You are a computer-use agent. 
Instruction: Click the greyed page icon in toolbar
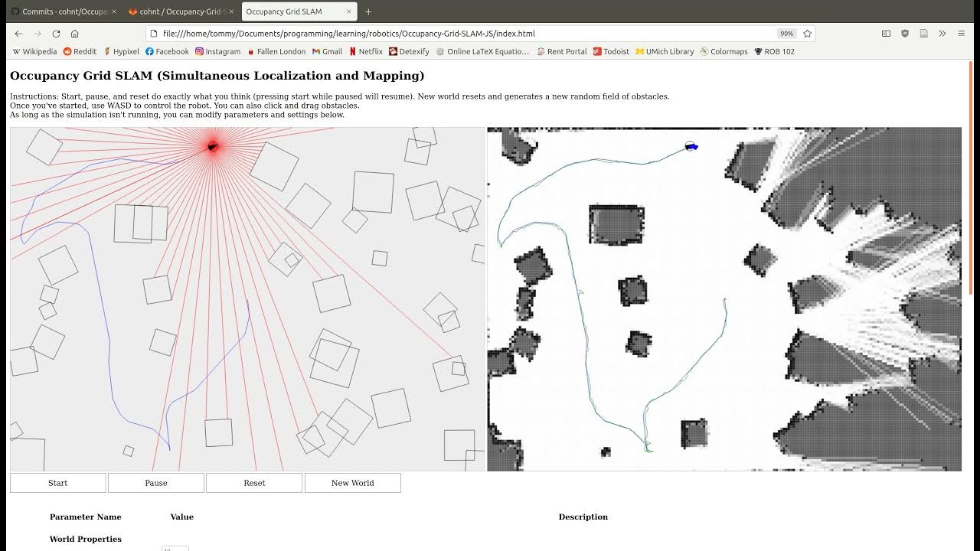(923, 34)
